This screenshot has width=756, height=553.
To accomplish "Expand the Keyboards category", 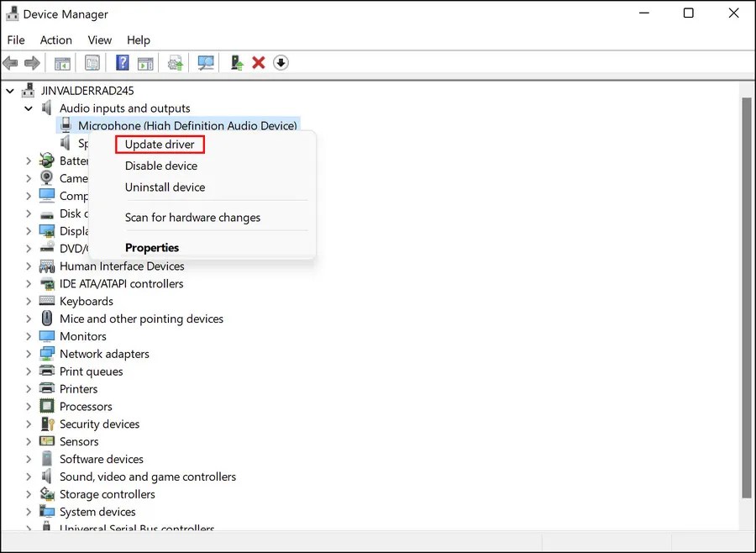I will pos(28,301).
